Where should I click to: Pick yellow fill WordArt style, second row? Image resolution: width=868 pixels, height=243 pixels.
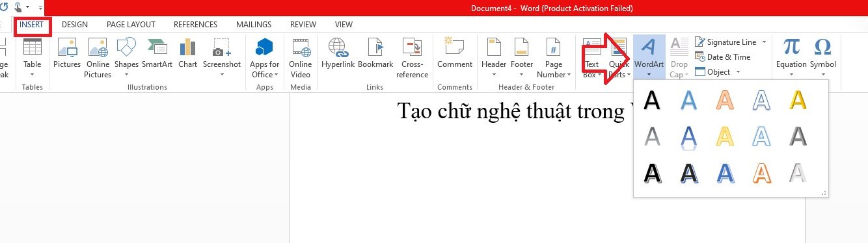[726, 136]
